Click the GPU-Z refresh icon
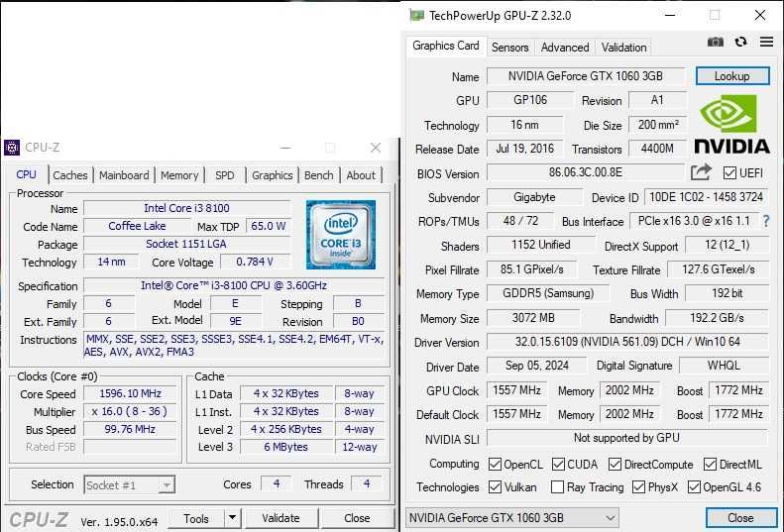 click(x=741, y=42)
